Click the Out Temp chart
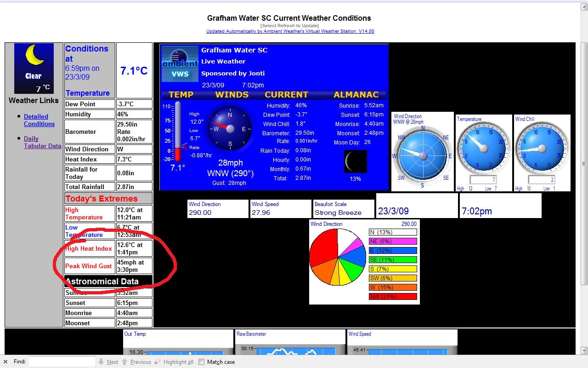Screen dimensions: 588x368 point(178,342)
